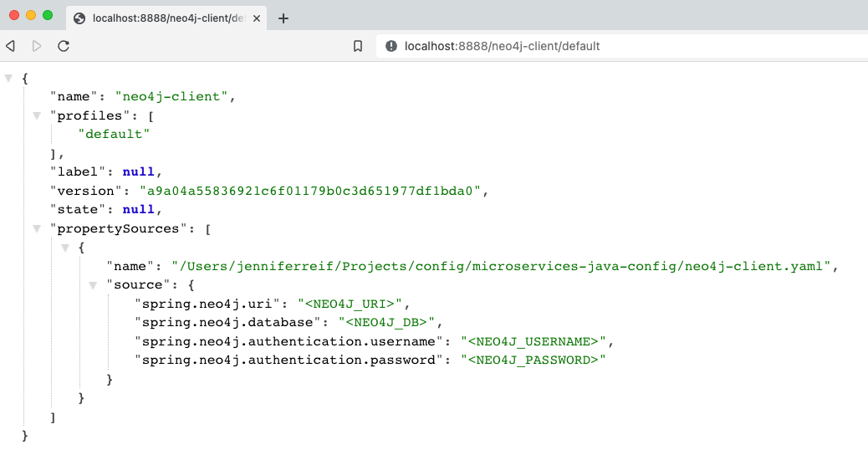Image resolution: width=868 pixels, height=455 pixels.
Task: Collapse the first propertySources object
Action: tap(65, 248)
